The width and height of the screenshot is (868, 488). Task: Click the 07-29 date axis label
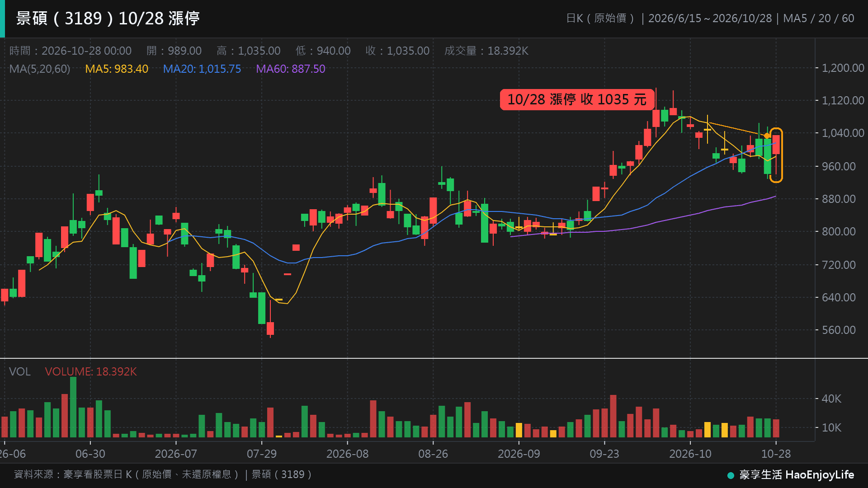point(262,454)
